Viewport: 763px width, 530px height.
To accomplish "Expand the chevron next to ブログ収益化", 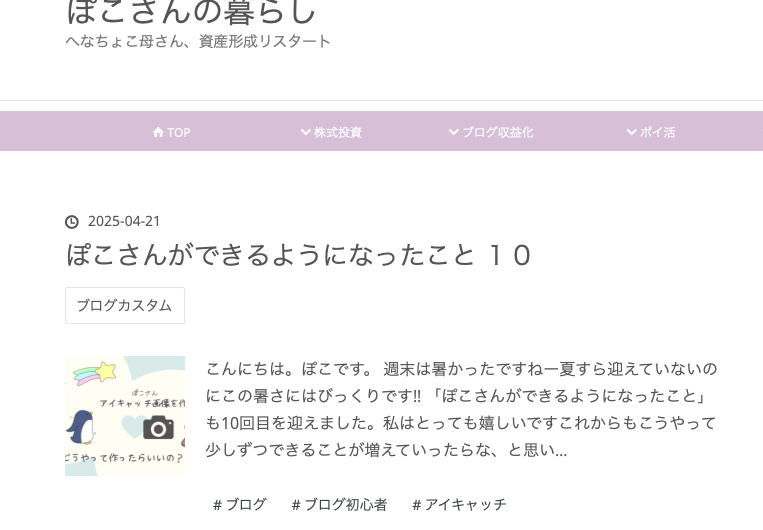I will coord(454,132).
